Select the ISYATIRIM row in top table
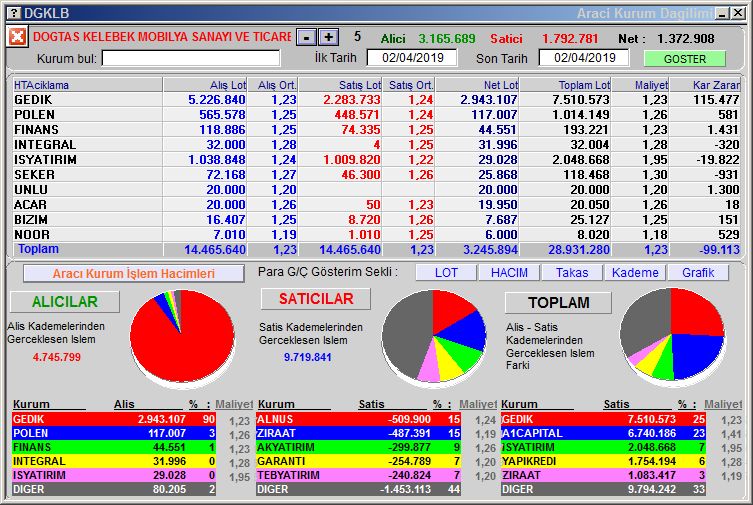The image size is (753, 505). (x=376, y=159)
